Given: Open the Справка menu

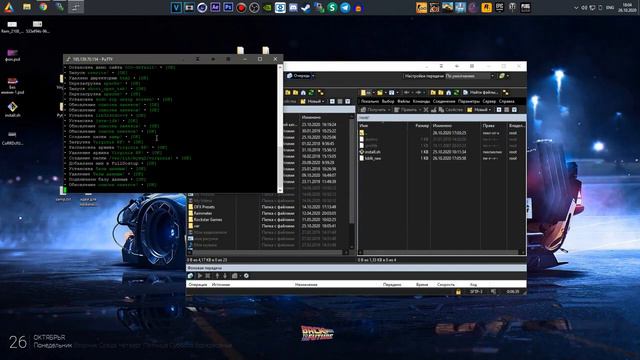Looking at the screenshot, I should 507,101.
